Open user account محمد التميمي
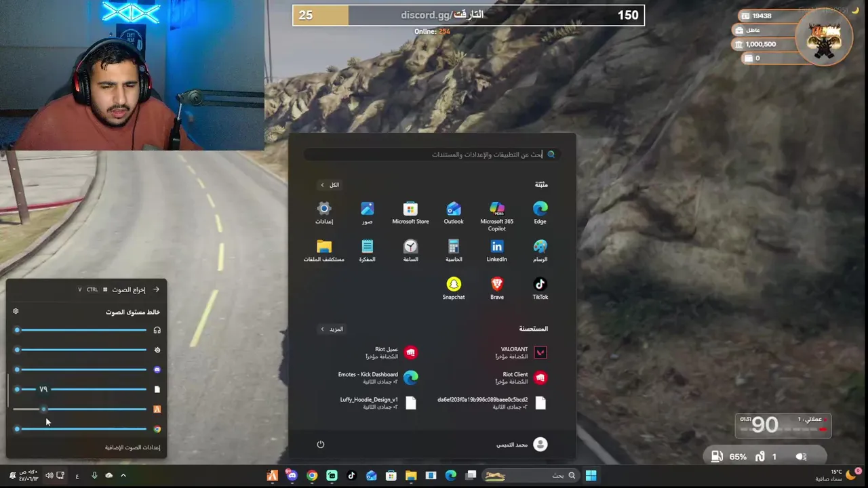This screenshot has width=868, height=488. pos(521,445)
